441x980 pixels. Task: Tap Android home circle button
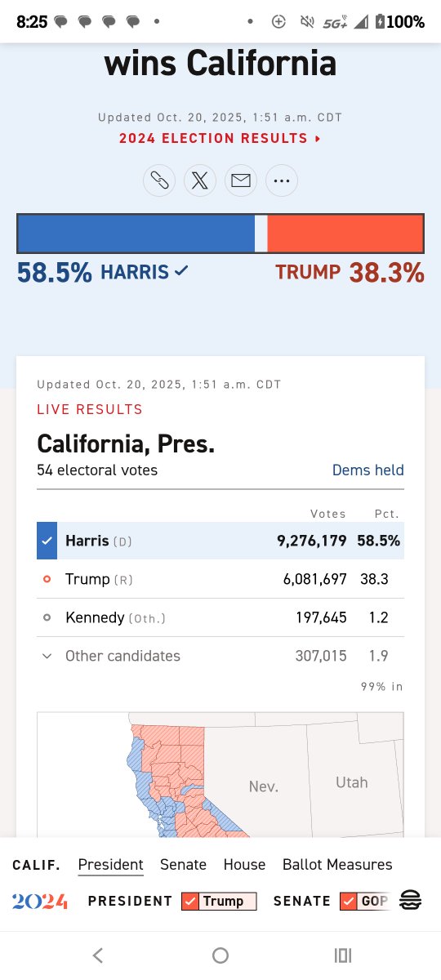coord(220,955)
